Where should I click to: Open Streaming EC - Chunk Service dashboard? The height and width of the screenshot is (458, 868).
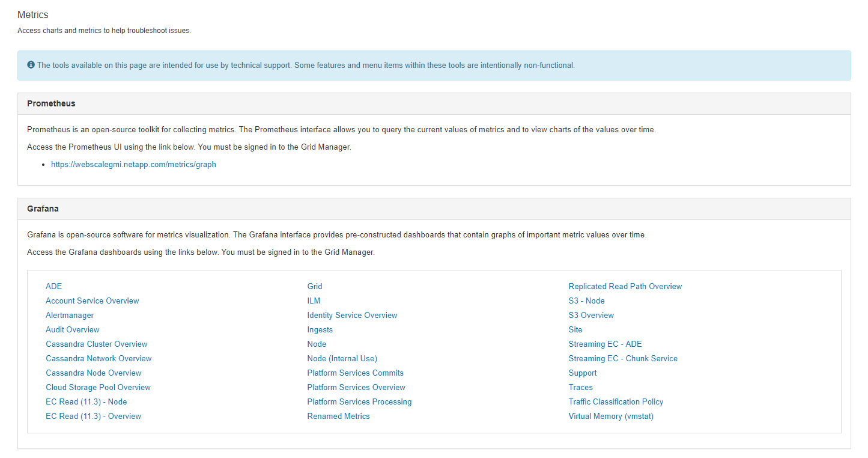point(623,358)
